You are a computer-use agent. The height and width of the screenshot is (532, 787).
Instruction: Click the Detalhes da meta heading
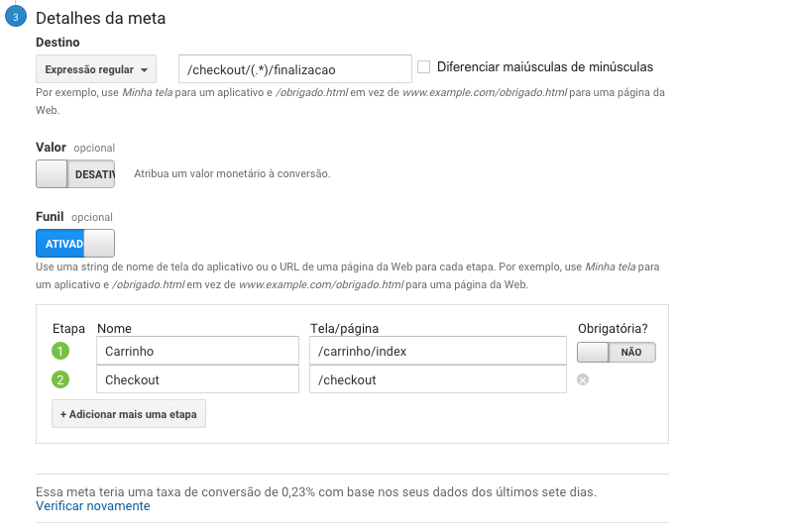[100, 18]
